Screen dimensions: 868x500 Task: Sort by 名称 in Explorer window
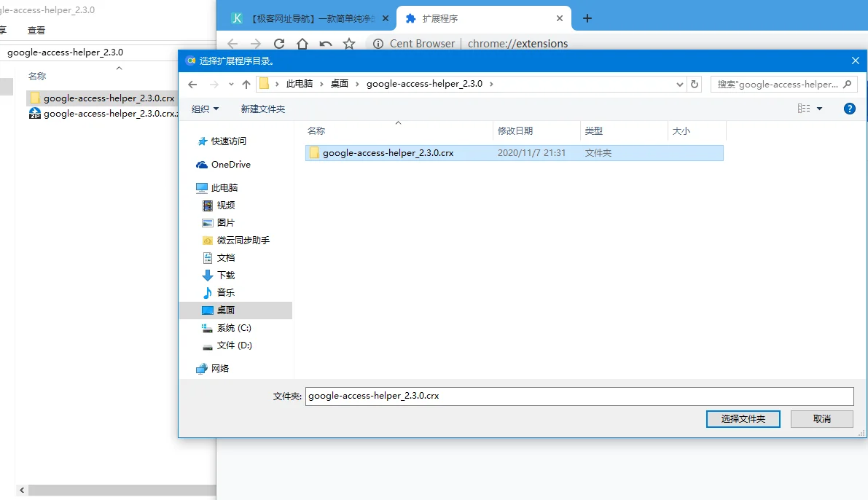(37, 77)
